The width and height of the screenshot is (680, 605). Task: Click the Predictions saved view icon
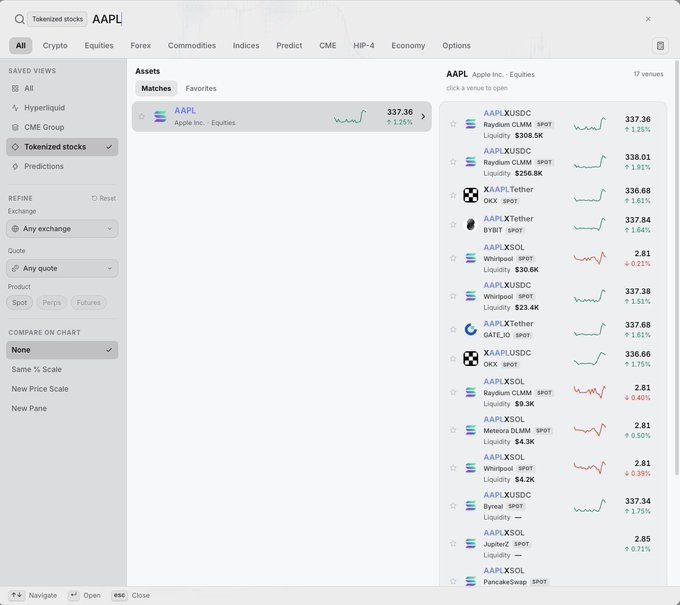pyautogui.click(x=15, y=167)
